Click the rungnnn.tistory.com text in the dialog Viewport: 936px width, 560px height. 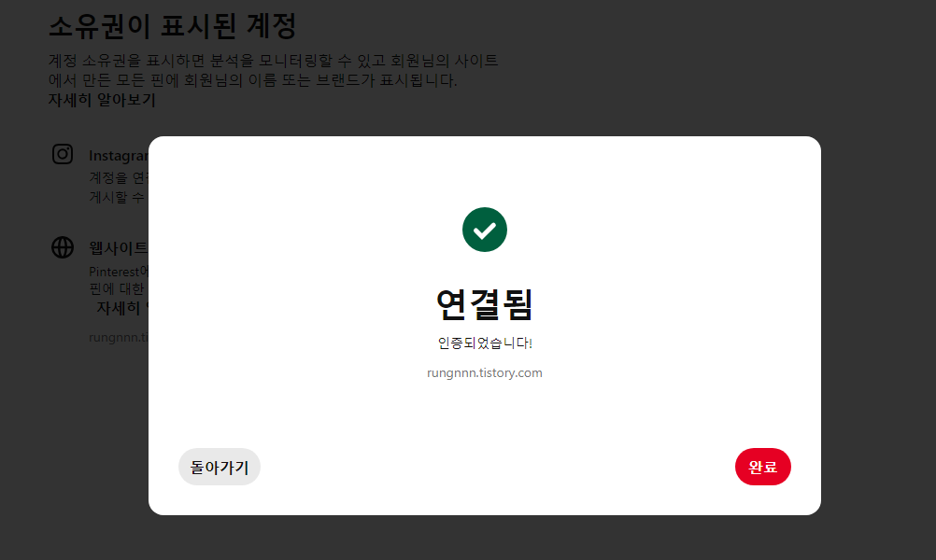point(484,372)
